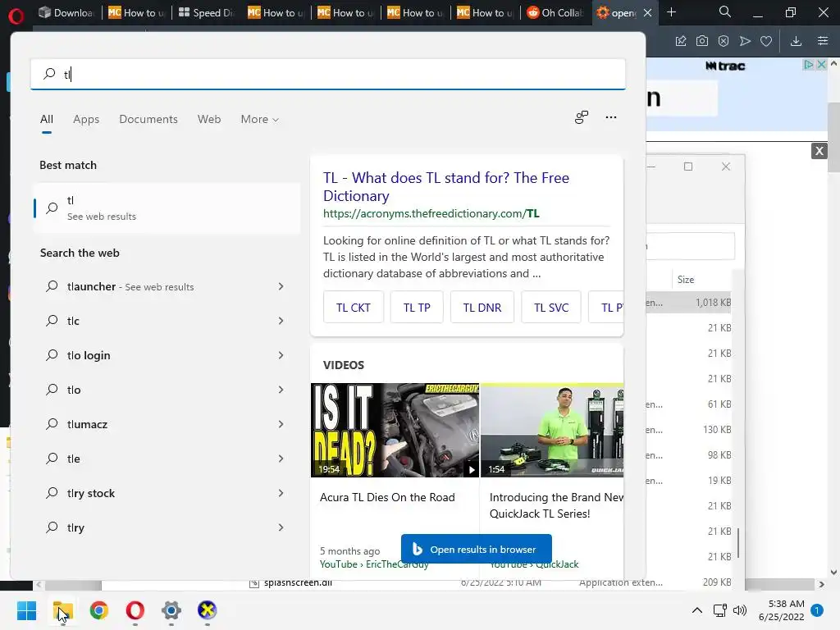Select the 1,018 KB file row

(x=689, y=303)
